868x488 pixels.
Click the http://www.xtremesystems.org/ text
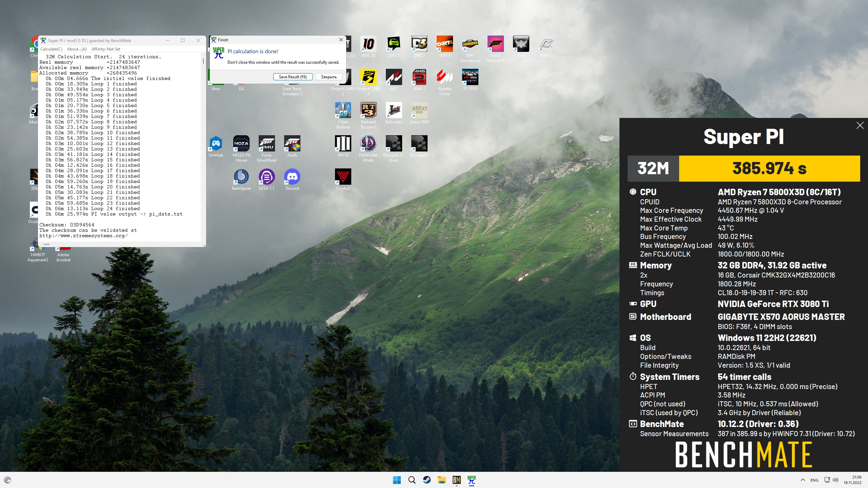[83, 236]
